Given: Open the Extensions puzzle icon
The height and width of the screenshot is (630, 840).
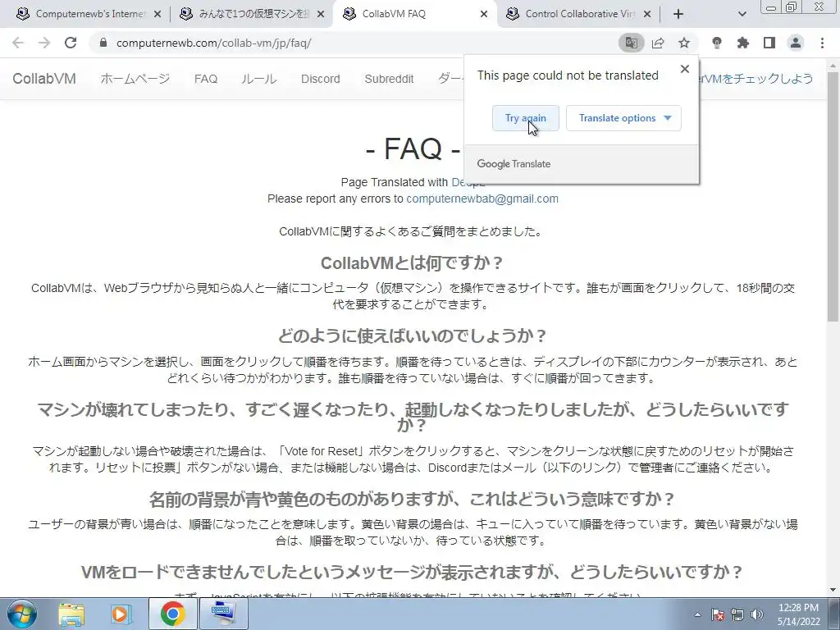Looking at the screenshot, I should (743, 43).
